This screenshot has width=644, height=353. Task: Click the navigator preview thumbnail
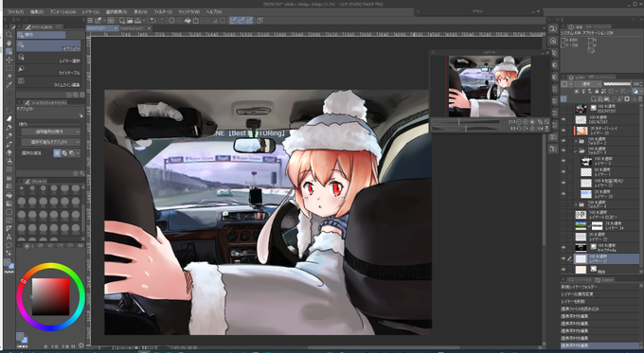click(x=489, y=86)
